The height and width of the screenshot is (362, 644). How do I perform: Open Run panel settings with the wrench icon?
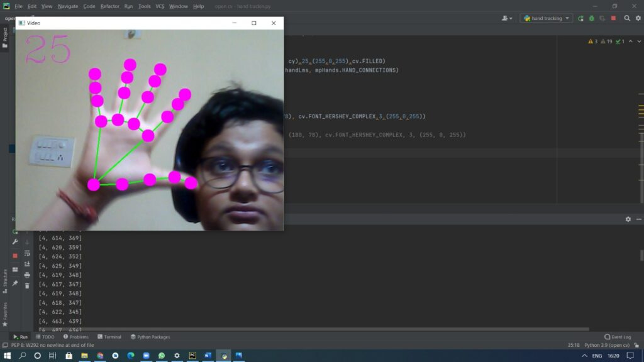15,241
